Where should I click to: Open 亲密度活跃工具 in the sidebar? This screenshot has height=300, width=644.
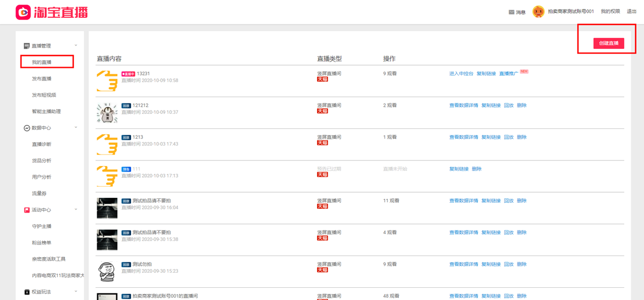click(49, 259)
